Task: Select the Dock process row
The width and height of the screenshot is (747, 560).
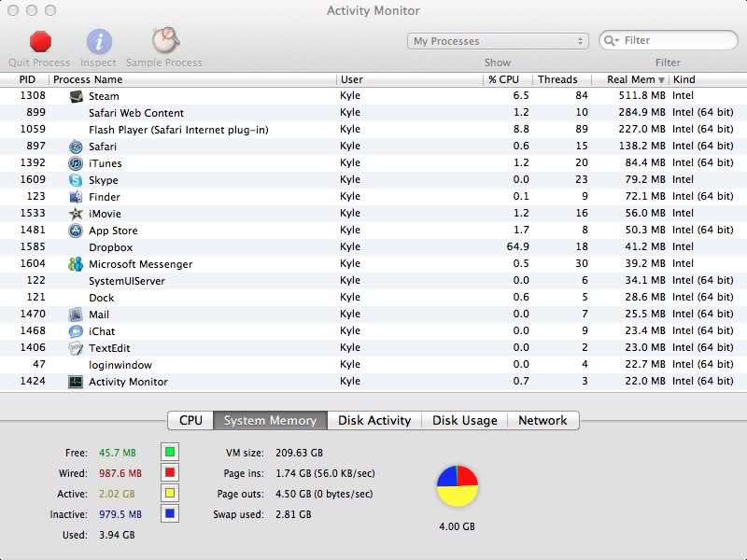Action: (x=373, y=298)
